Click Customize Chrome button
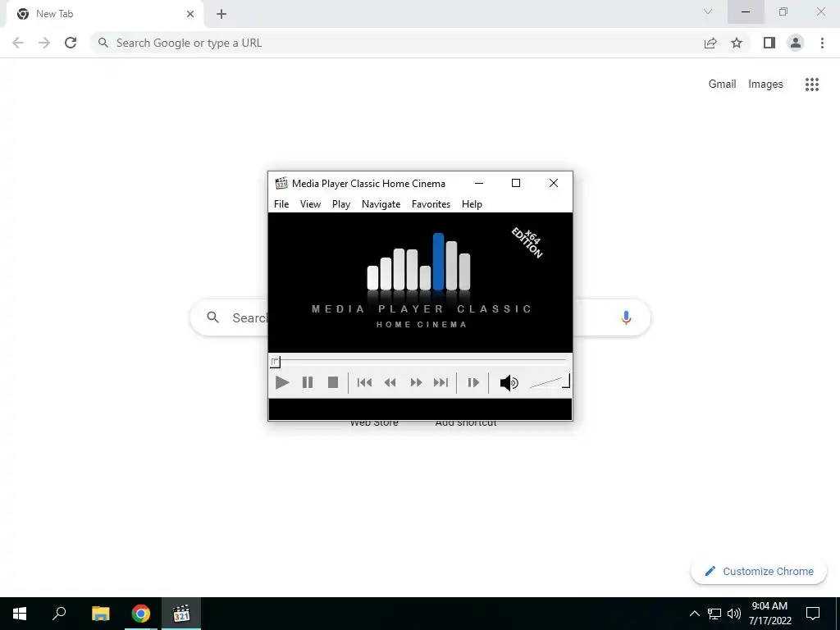 759,571
